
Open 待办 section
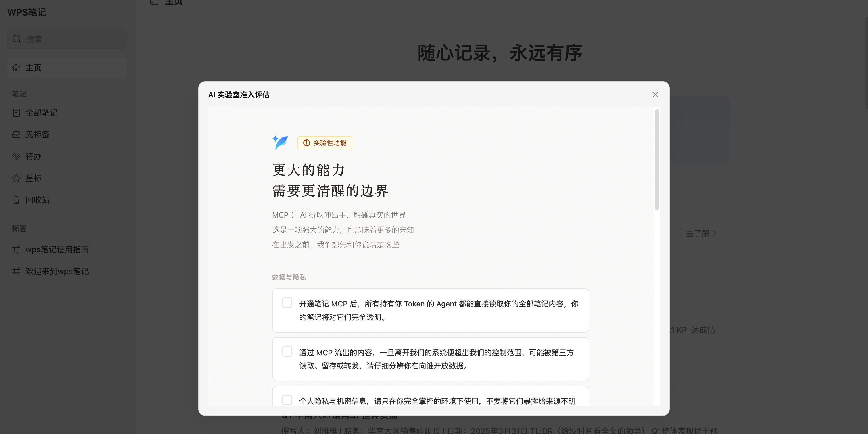(x=67, y=156)
